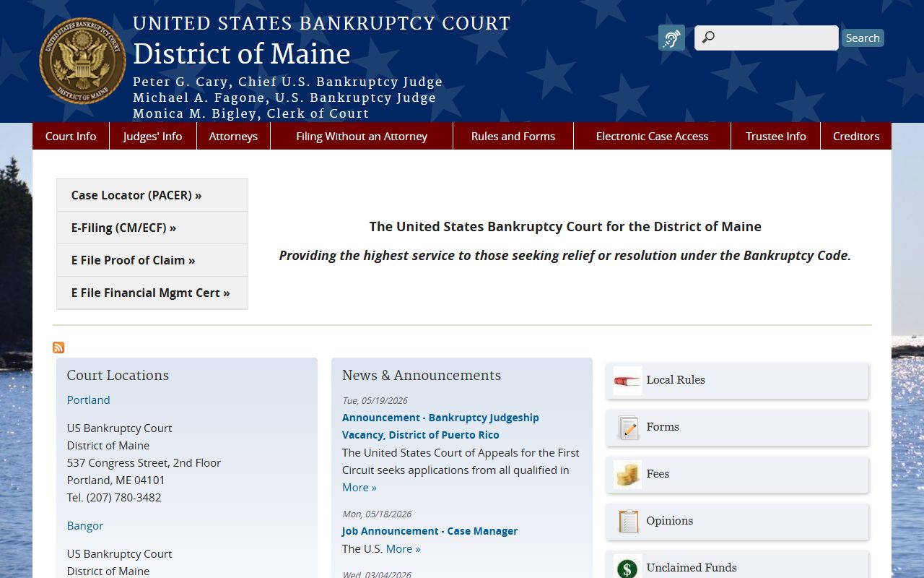Click the Opinions clipboard icon
Screen dimensions: 924x578
627,522
